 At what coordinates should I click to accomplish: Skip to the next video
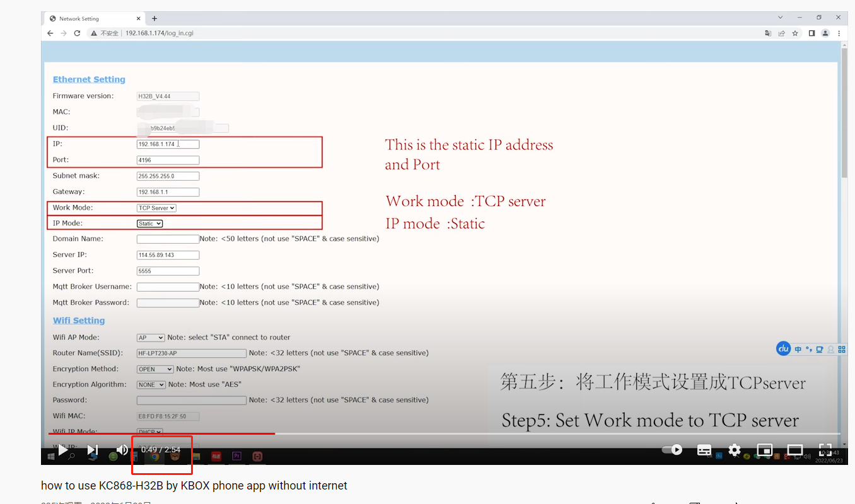coord(93,450)
